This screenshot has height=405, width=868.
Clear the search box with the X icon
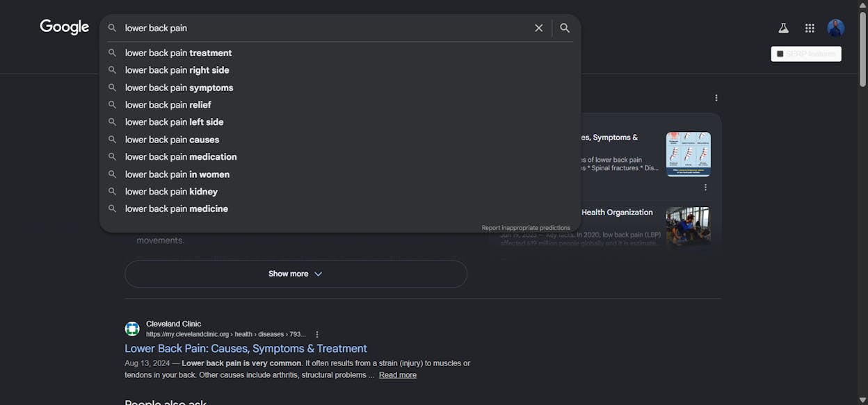coord(538,28)
